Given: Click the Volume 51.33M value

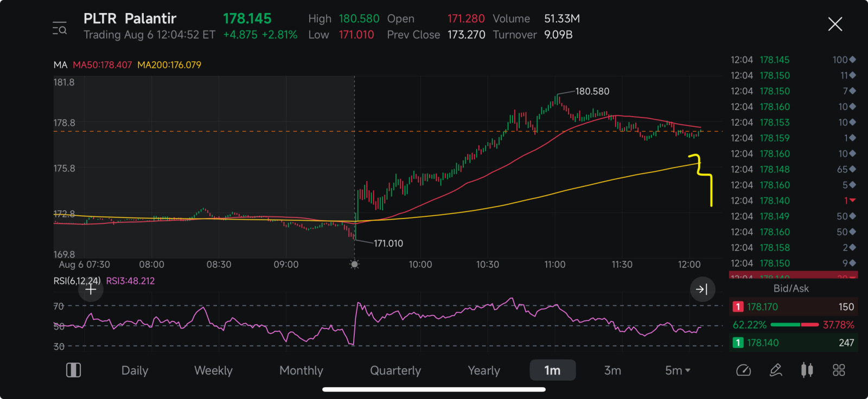Looking at the screenshot, I should (x=562, y=18).
